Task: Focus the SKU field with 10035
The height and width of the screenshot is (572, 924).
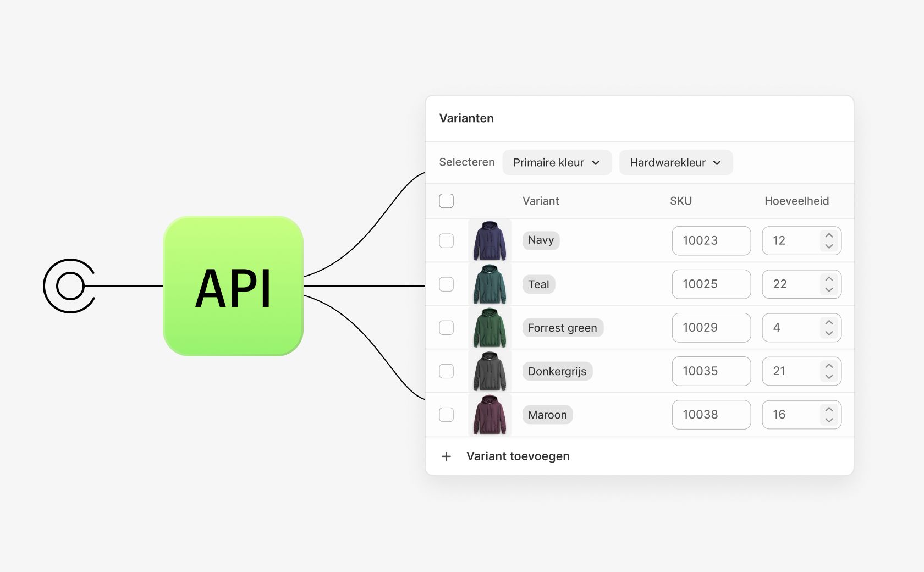Action: [x=711, y=371]
